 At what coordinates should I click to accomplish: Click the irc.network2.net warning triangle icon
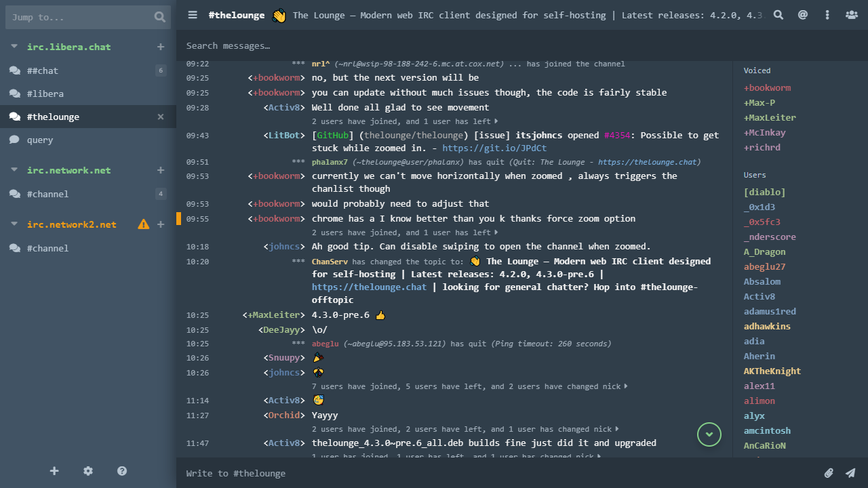point(144,224)
